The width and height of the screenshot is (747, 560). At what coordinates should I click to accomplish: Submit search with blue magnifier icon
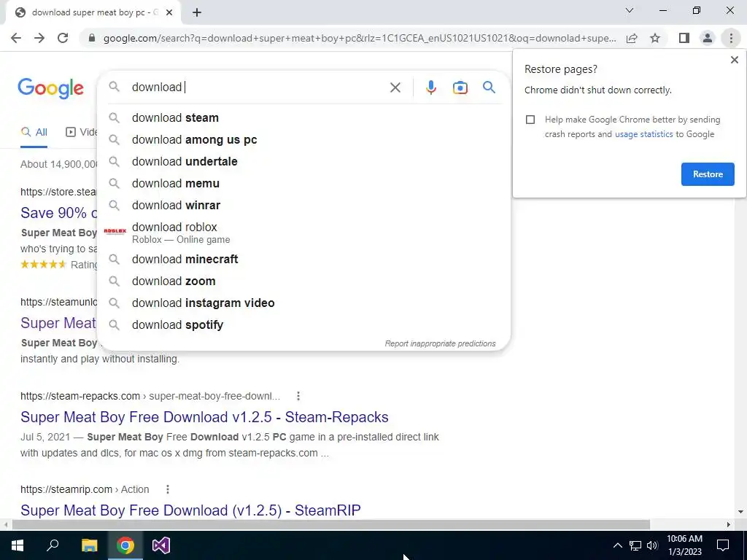coord(489,87)
